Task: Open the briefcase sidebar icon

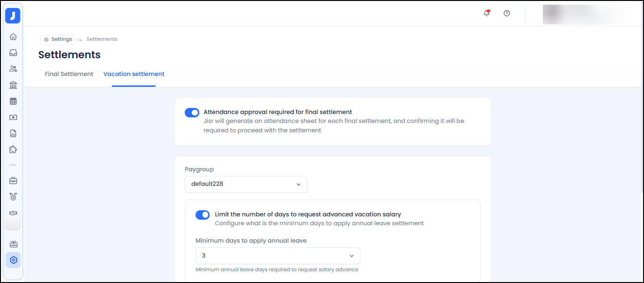Action: tap(13, 181)
